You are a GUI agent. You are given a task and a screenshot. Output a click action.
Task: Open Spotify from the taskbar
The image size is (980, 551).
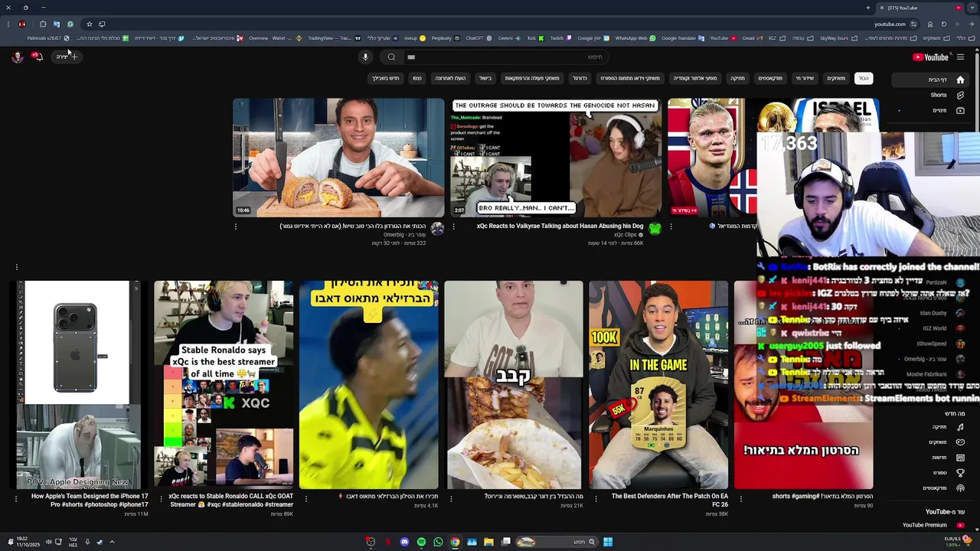421,542
